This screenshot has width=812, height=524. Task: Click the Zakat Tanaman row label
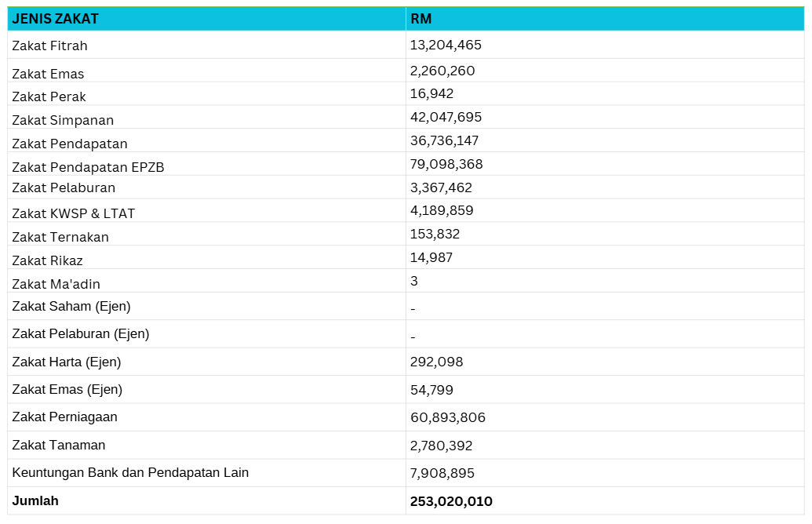(58, 445)
